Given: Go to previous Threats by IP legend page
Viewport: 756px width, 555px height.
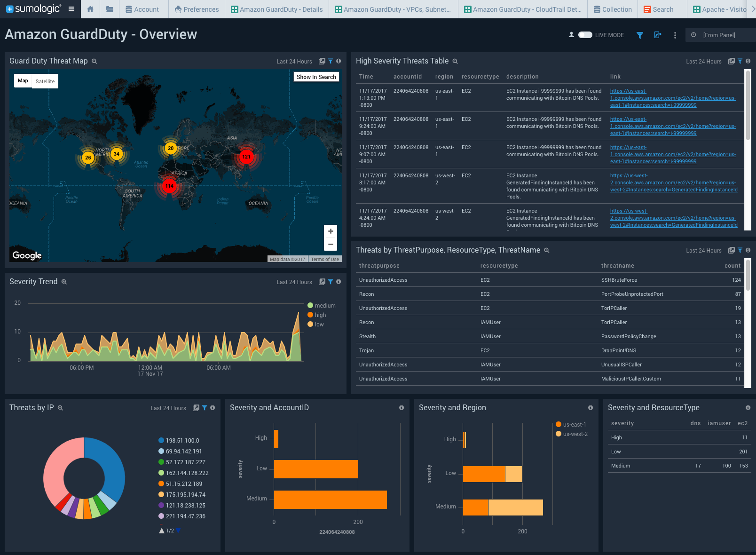Looking at the screenshot, I should click(162, 531).
